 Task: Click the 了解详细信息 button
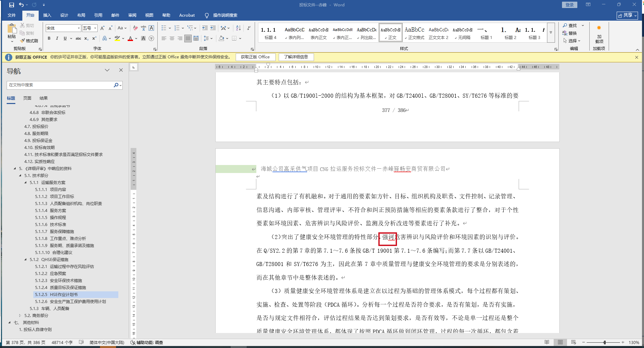[x=296, y=57]
